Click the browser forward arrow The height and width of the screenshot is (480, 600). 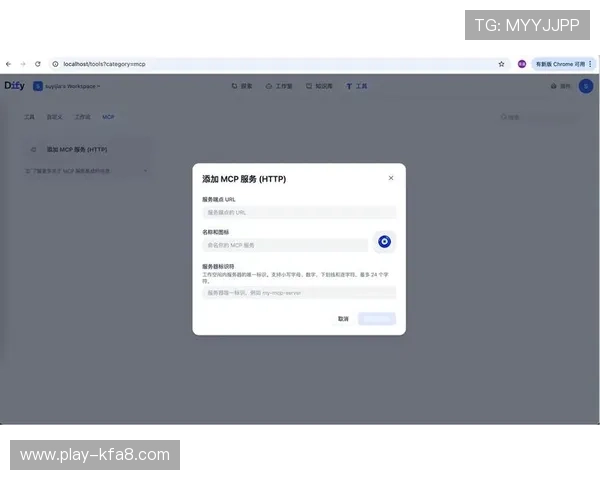coord(23,64)
